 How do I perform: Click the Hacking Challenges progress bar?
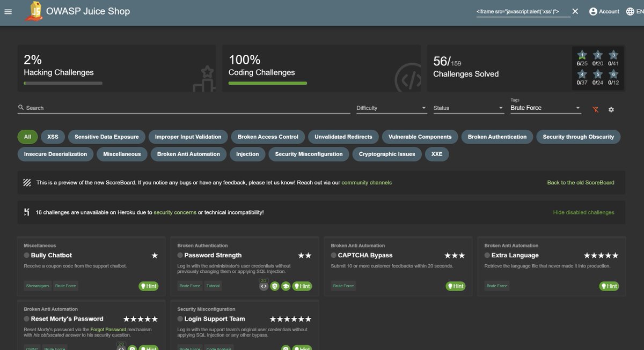click(x=63, y=83)
